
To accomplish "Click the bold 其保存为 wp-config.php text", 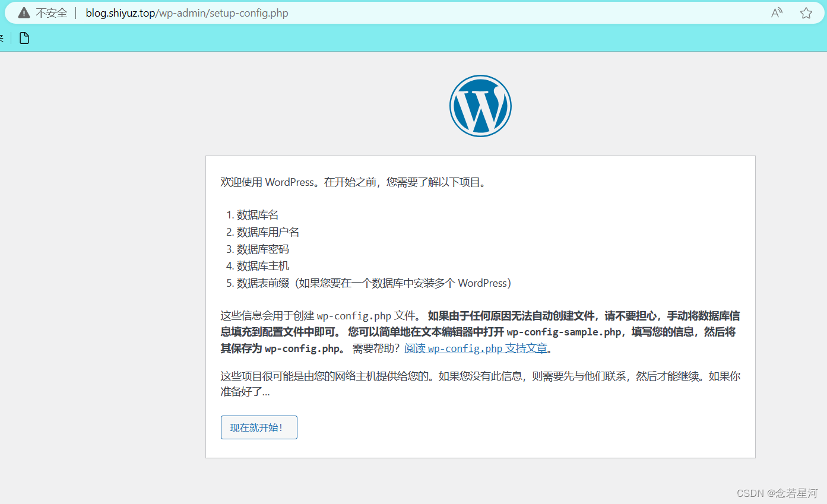I will point(282,348).
